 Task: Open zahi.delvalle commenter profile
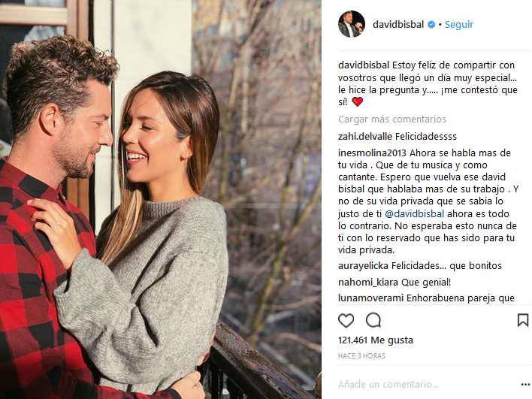[x=365, y=137]
